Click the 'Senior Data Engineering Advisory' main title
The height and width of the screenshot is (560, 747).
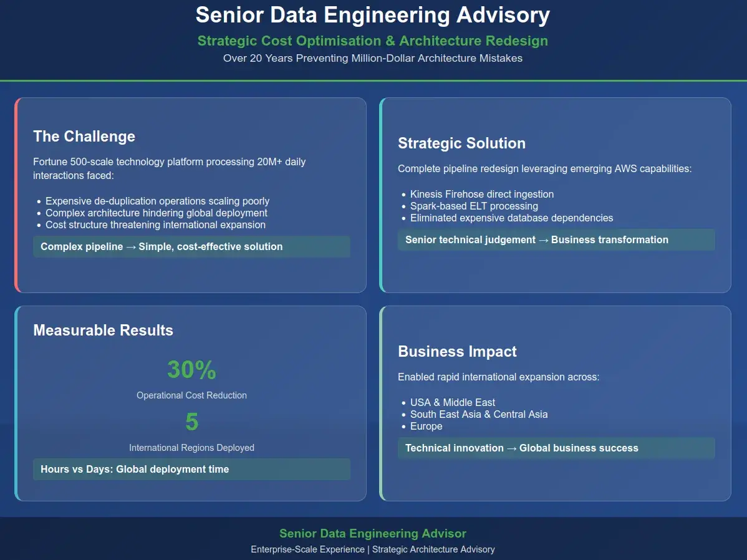pos(373,15)
